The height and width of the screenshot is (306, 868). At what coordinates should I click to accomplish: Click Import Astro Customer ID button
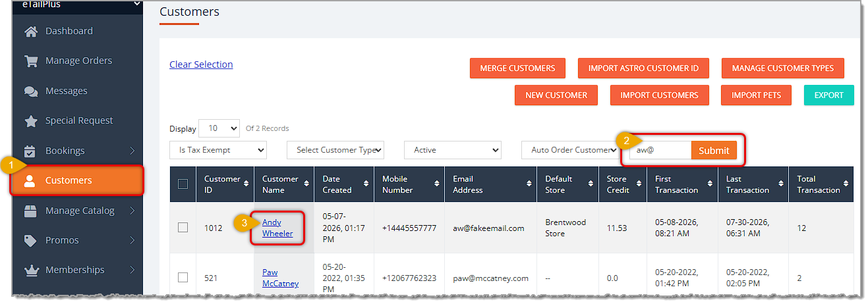[643, 68]
